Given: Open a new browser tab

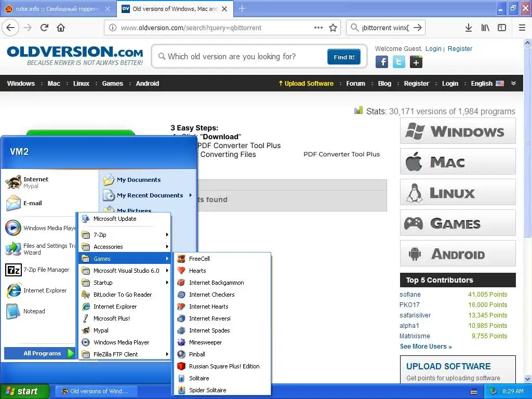Looking at the screenshot, I should [242, 9].
